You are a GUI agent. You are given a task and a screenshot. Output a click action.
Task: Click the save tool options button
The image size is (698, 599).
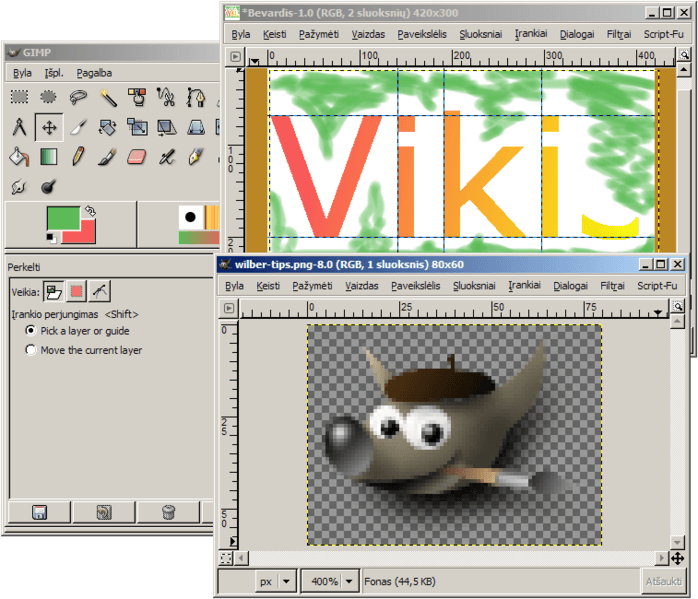(x=39, y=512)
